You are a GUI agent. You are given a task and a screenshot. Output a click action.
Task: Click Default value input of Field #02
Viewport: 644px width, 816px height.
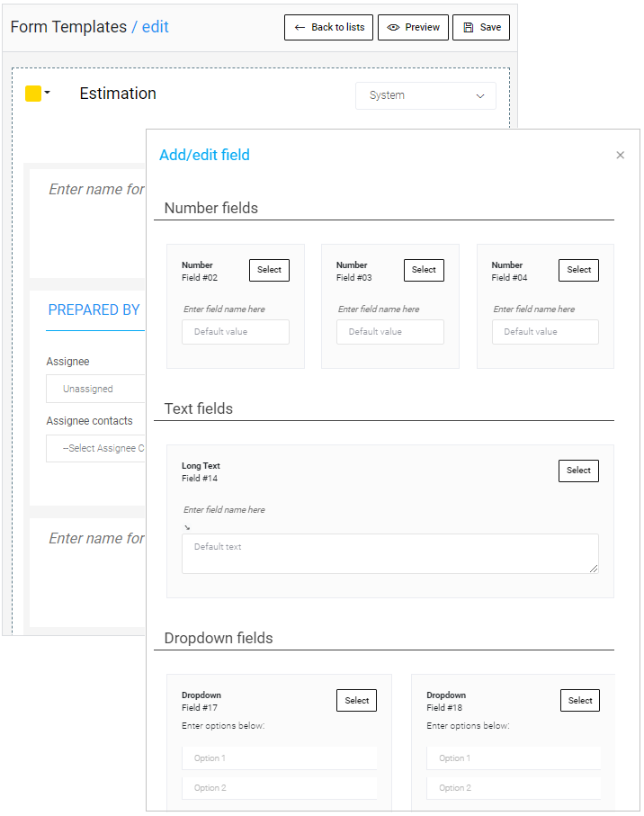[236, 332]
